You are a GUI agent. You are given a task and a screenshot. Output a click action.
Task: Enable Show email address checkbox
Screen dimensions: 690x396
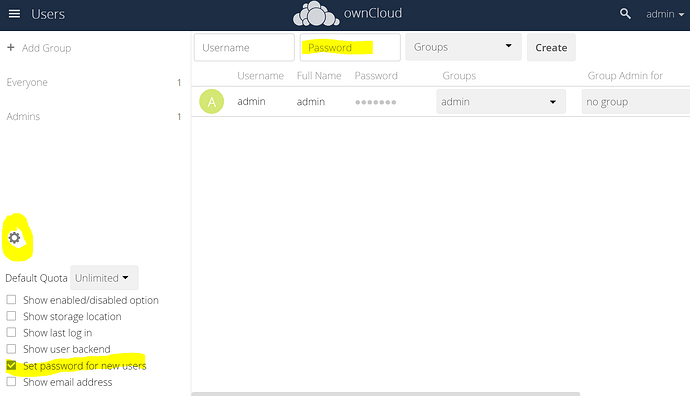11,381
